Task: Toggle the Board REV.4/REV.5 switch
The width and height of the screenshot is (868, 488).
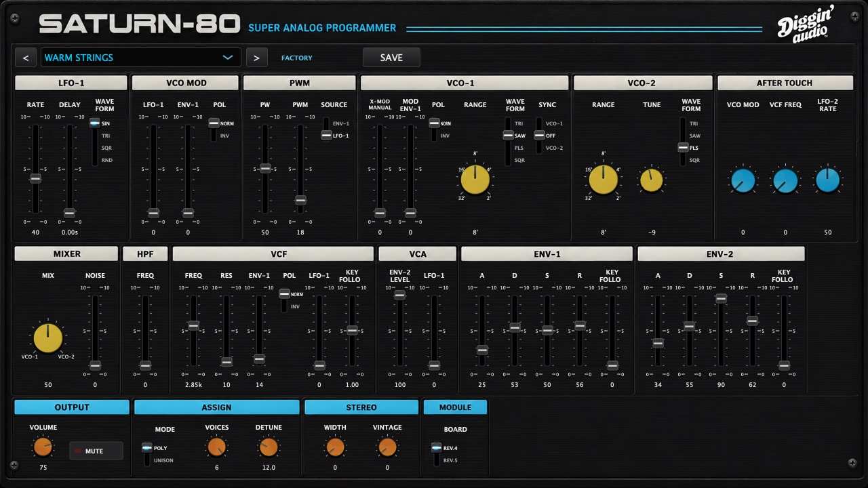Action: click(x=436, y=454)
